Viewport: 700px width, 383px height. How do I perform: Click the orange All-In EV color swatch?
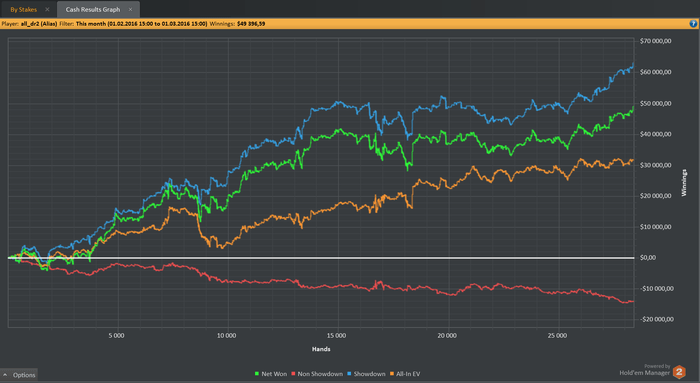(392, 374)
